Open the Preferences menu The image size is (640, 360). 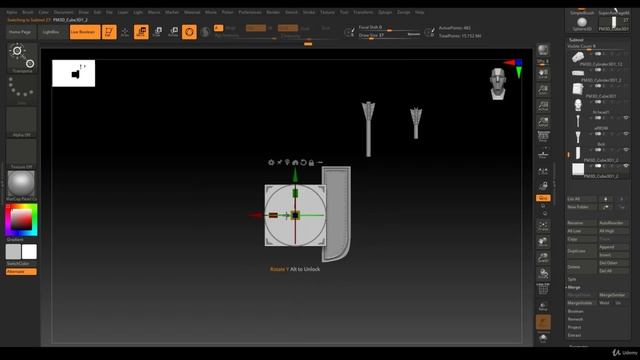tap(250, 12)
